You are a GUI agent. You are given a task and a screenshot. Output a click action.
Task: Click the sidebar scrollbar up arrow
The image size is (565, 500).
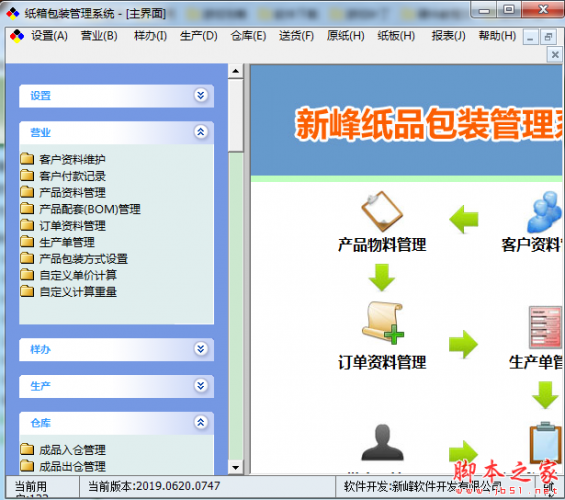tap(236, 71)
